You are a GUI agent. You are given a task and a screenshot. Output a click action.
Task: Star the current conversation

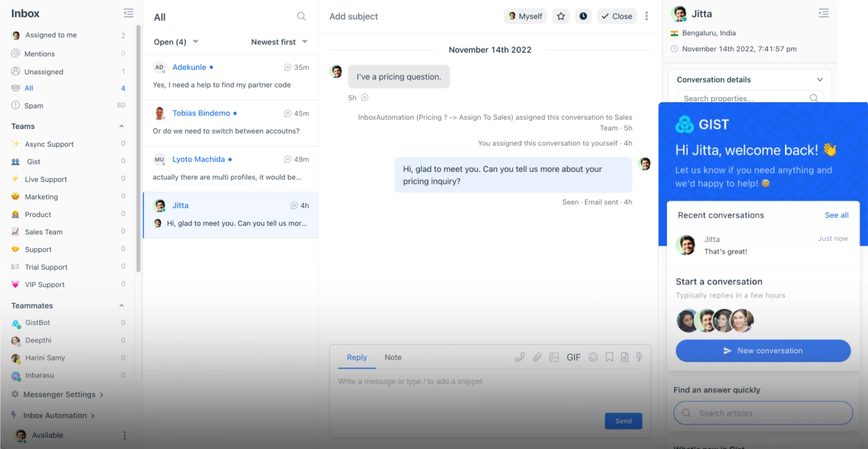[x=560, y=16]
